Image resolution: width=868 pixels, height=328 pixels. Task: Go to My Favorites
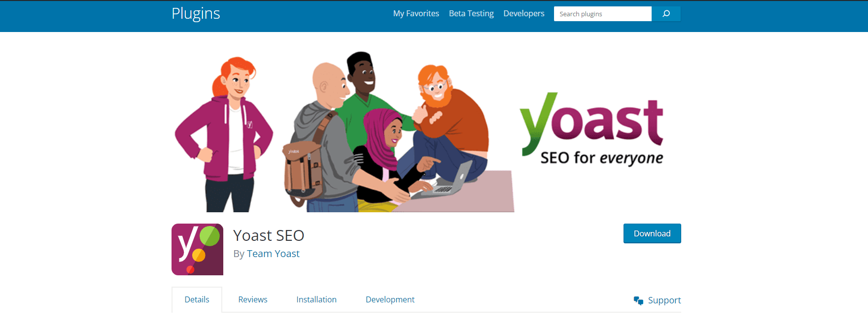click(x=416, y=14)
